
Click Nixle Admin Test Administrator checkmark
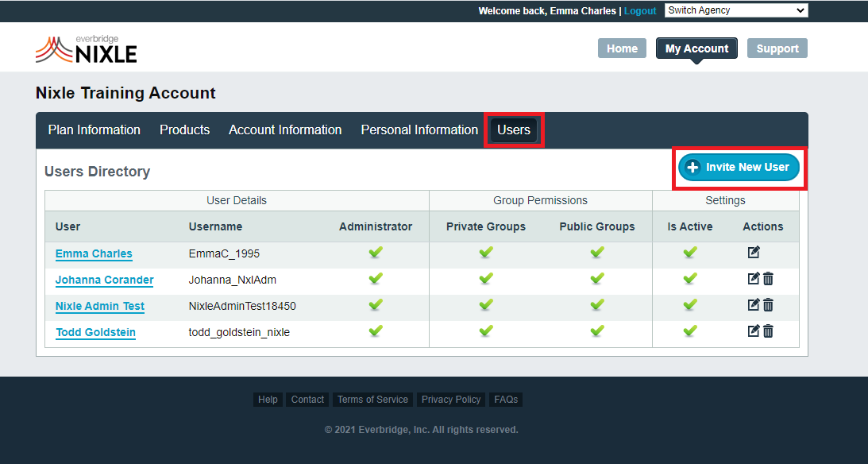pos(376,304)
